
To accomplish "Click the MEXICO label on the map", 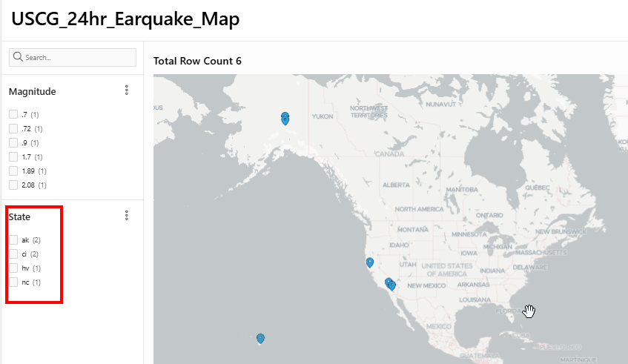I will (438, 326).
